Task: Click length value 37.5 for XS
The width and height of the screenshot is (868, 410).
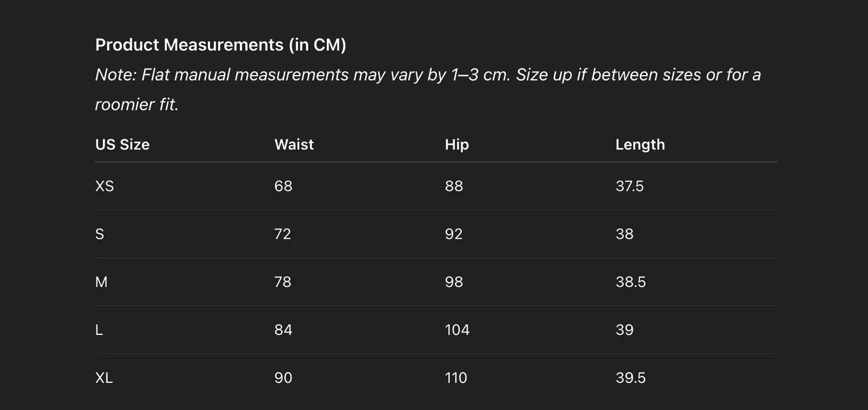Action: pyautogui.click(x=630, y=186)
